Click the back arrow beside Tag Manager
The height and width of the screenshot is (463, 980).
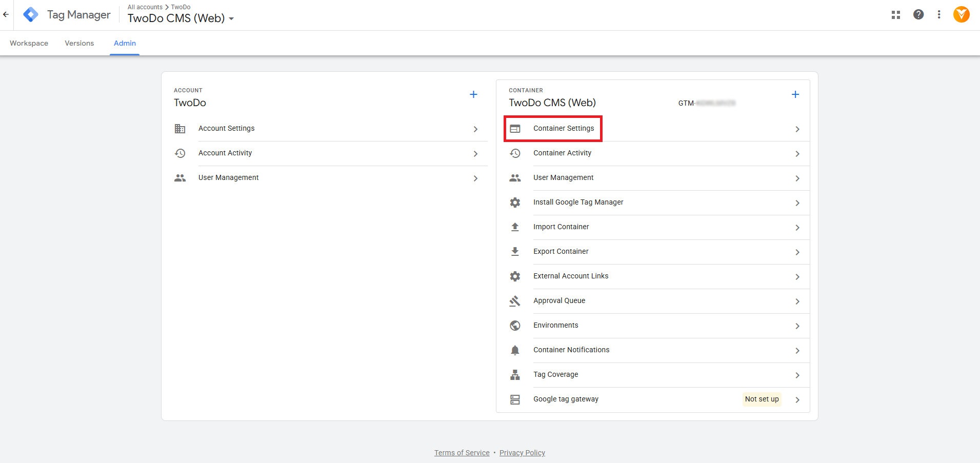click(x=6, y=15)
